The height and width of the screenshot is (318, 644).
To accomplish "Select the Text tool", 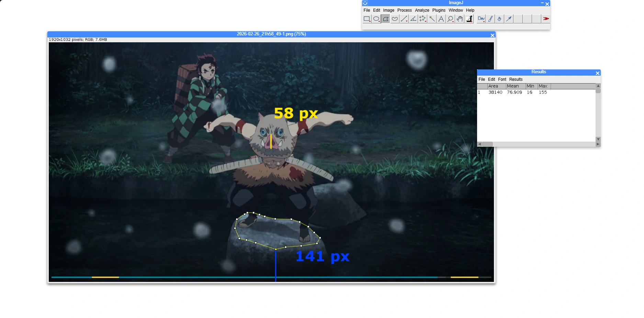I will 441,19.
